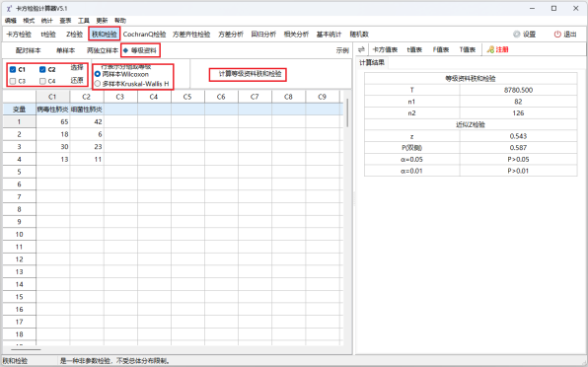This screenshot has width=588, height=367.
Task: Uncheck the C1 column checkbox
Action: (13, 69)
